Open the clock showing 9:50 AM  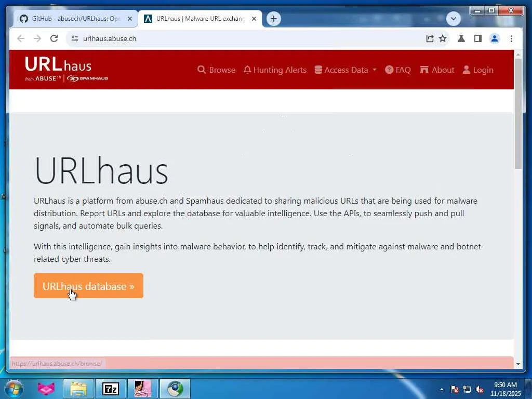pos(506,389)
